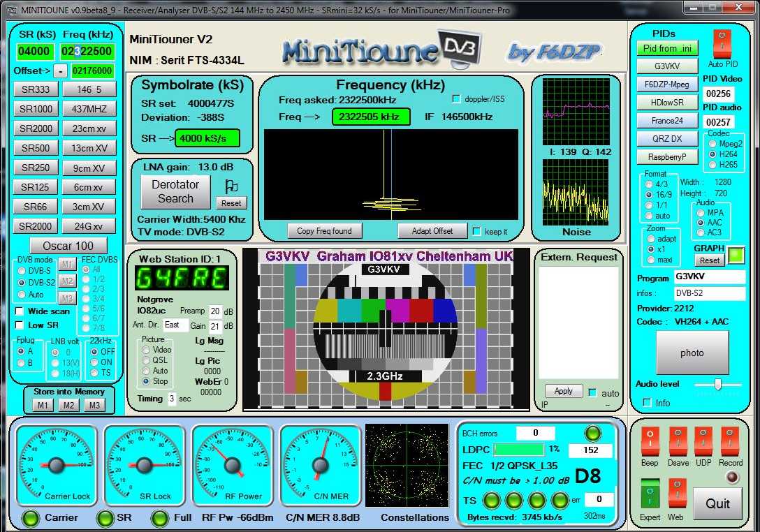The height and width of the screenshot is (532, 760).
Task: Choose the 24G xv frequency preset
Action: click(x=89, y=226)
